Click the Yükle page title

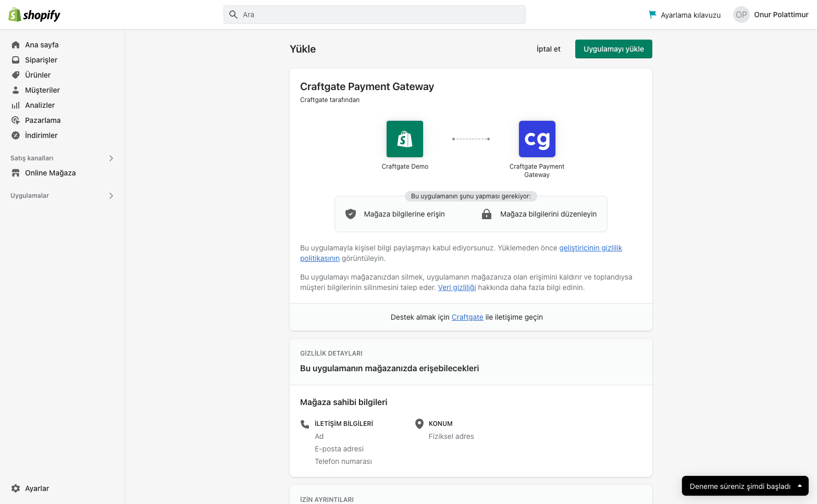pyautogui.click(x=303, y=49)
